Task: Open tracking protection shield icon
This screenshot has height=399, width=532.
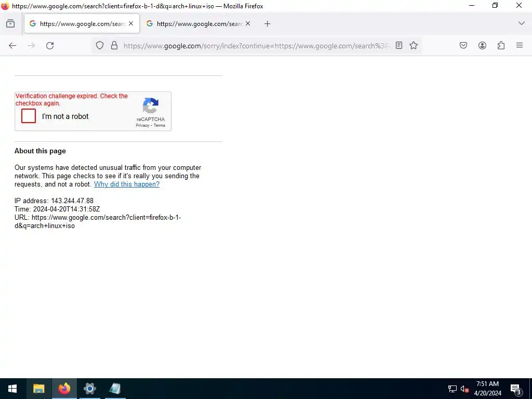Action: click(99, 46)
